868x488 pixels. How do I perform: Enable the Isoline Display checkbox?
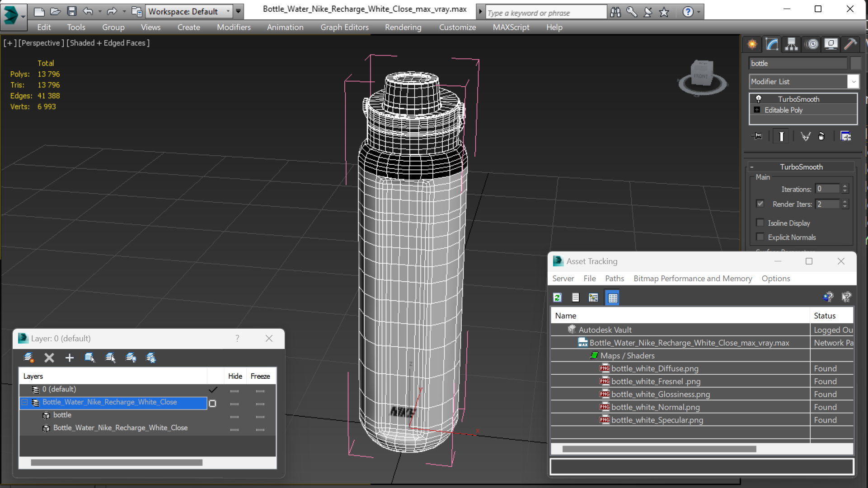pyautogui.click(x=760, y=223)
